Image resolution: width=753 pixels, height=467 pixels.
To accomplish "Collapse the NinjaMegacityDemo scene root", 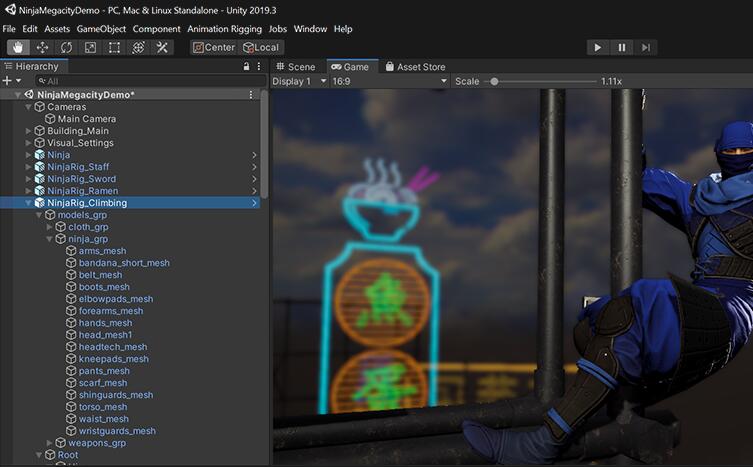I will tap(18, 95).
